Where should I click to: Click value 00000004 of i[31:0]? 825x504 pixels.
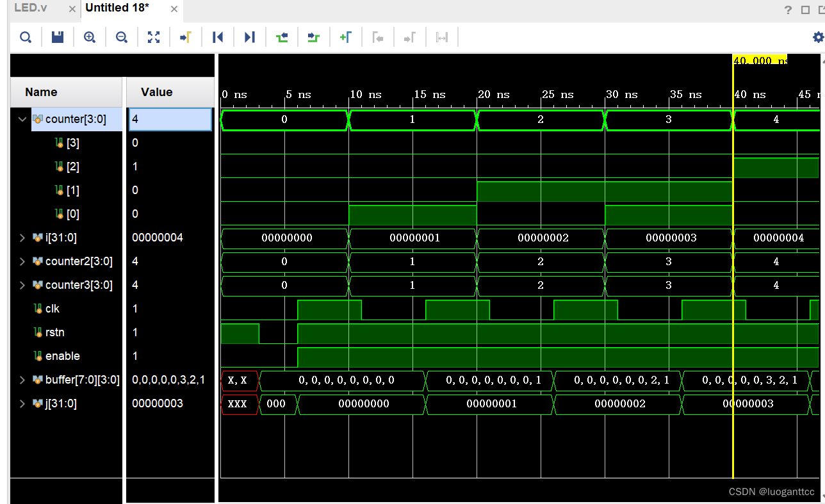click(158, 238)
